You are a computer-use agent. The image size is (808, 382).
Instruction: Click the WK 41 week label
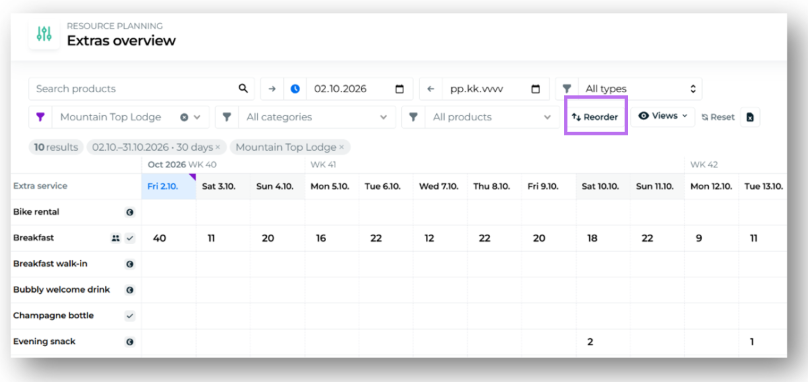323,164
